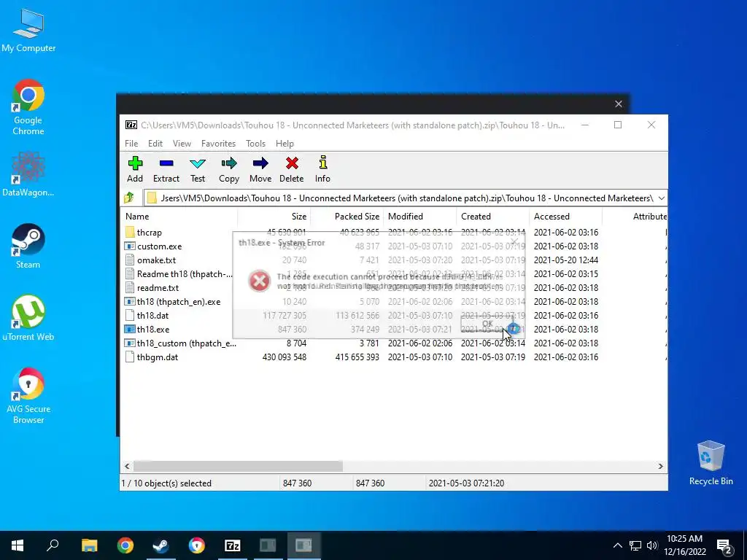Open the Edit menu
747x560 pixels.
click(x=155, y=144)
